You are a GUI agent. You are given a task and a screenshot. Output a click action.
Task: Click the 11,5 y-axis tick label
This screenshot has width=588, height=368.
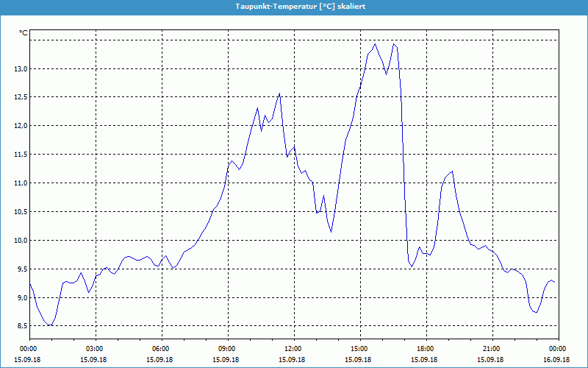[x=19, y=155]
